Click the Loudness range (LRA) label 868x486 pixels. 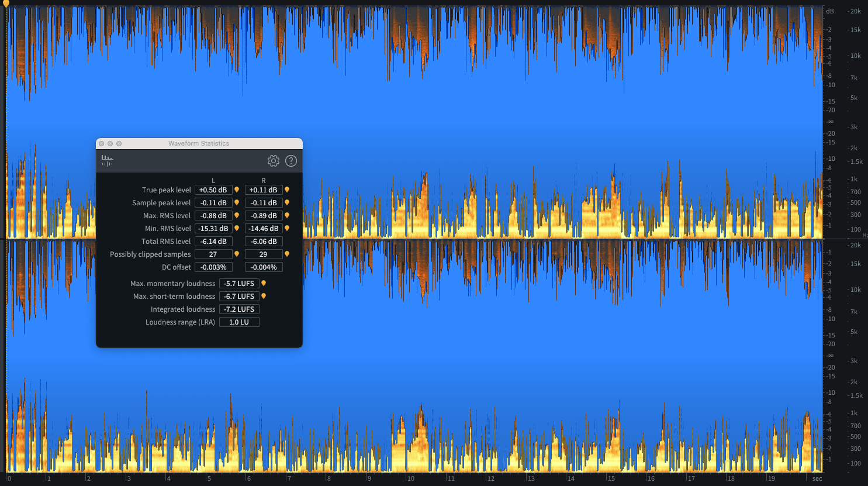[x=180, y=322]
